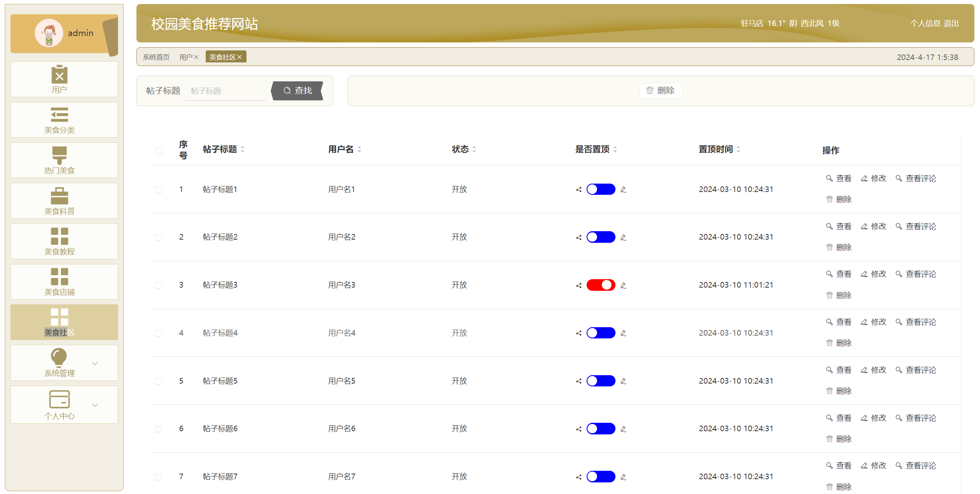
Task: Open the 美食科普 briefcase icon
Action: tap(59, 196)
